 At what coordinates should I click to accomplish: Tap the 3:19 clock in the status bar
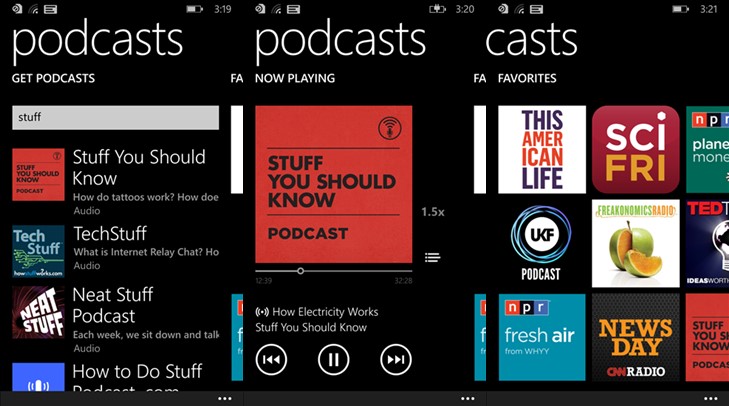point(223,9)
